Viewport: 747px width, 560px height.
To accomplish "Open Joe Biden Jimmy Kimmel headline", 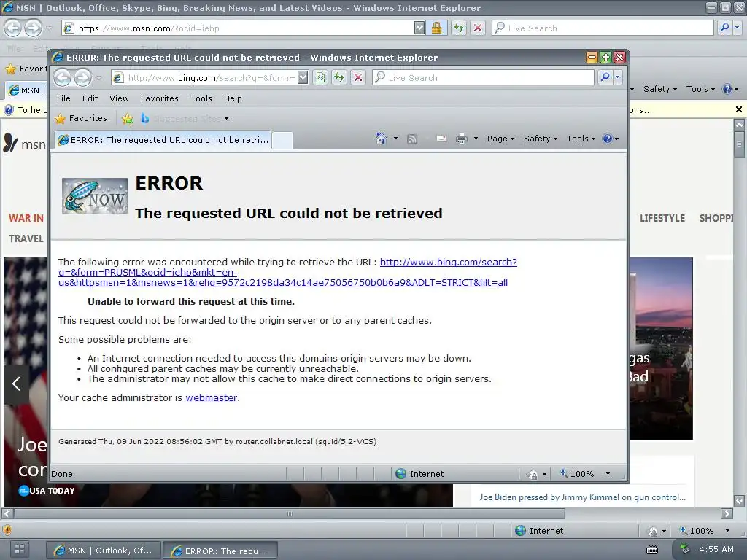I will pyautogui.click(x=583, y=497).
